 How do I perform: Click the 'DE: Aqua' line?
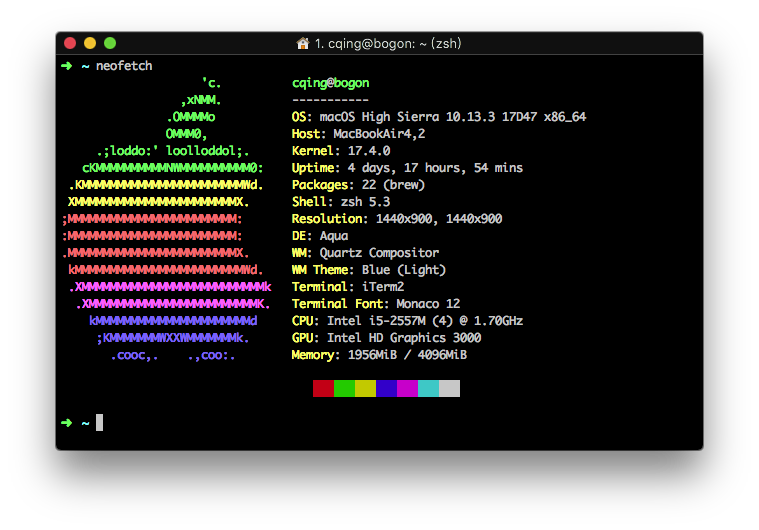[320, 236]
